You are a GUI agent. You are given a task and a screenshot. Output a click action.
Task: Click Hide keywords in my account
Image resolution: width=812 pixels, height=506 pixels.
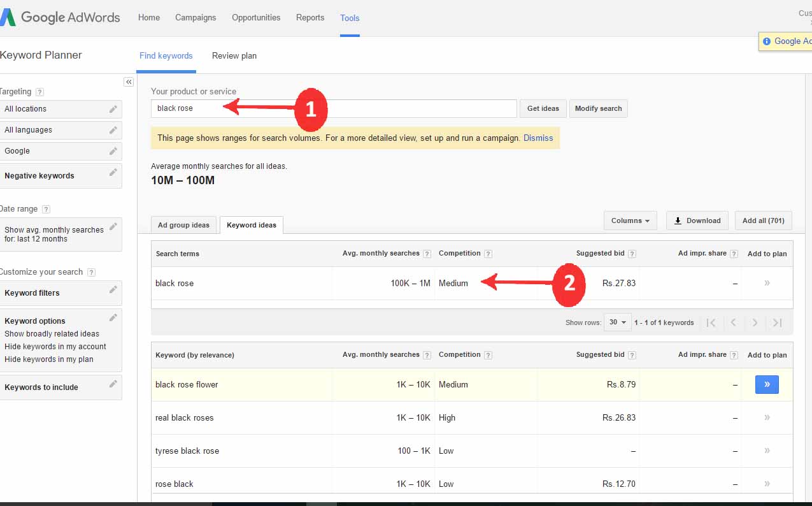tap(55, 347)
